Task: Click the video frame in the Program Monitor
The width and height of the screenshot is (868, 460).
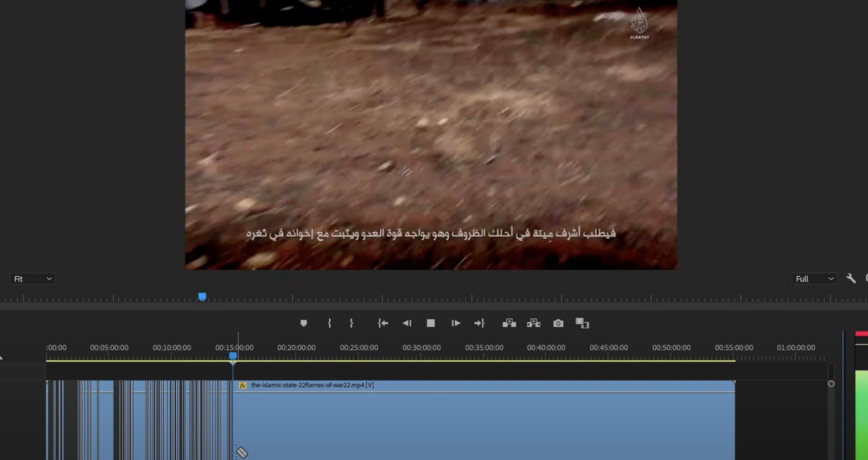Action: tap(431, 135)
